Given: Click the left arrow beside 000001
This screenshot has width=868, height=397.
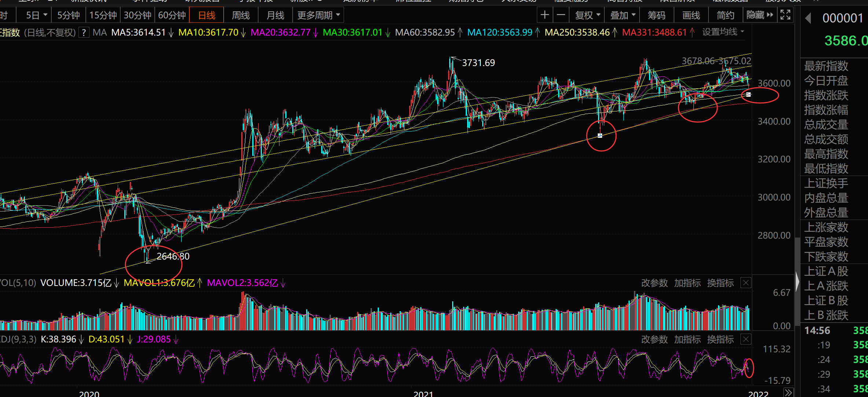Looking at the screenshot, I should 808,18.
